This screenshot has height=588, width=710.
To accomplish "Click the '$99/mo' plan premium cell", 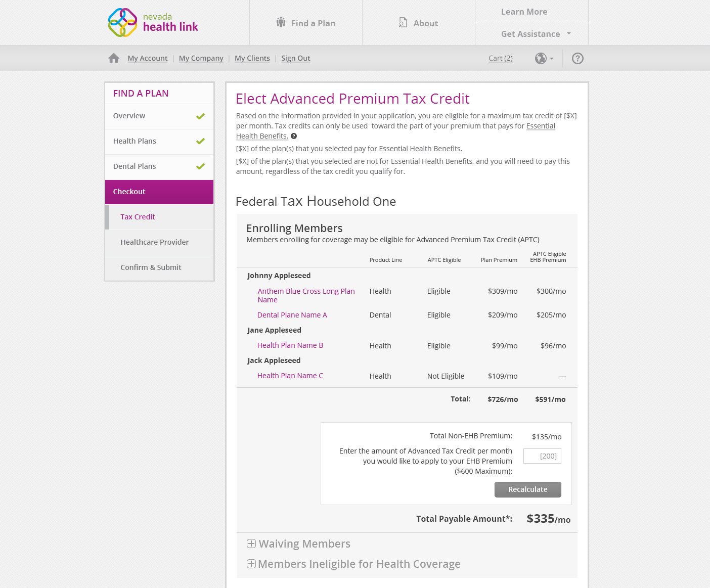I will [x=505, y=346].
